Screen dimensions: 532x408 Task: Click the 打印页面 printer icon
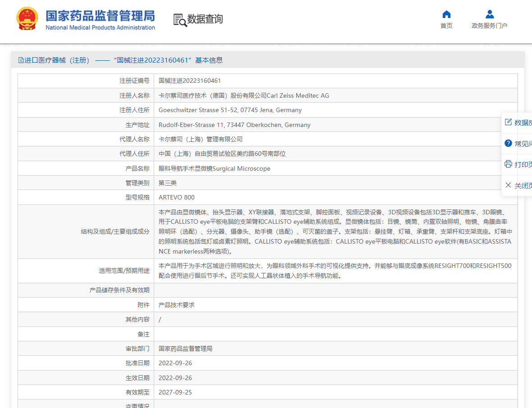pyautogui.click(x=508, y=164)
